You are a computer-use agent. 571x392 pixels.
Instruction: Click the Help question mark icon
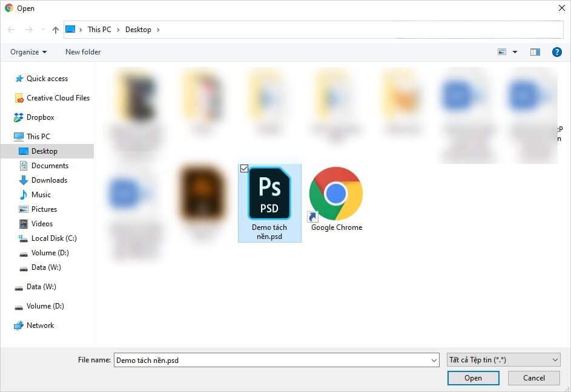(557, 52)
